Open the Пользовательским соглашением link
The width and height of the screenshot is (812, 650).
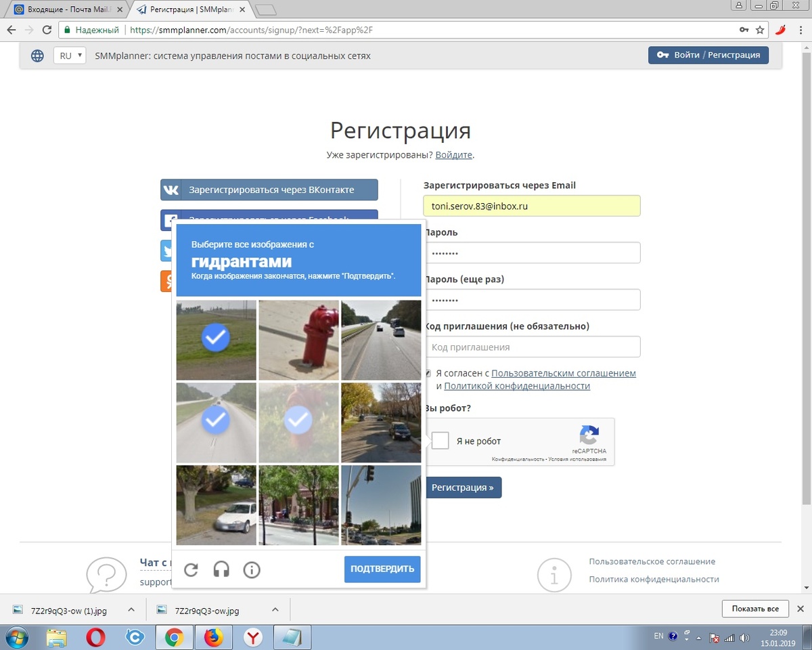click(x=564, y=373)
